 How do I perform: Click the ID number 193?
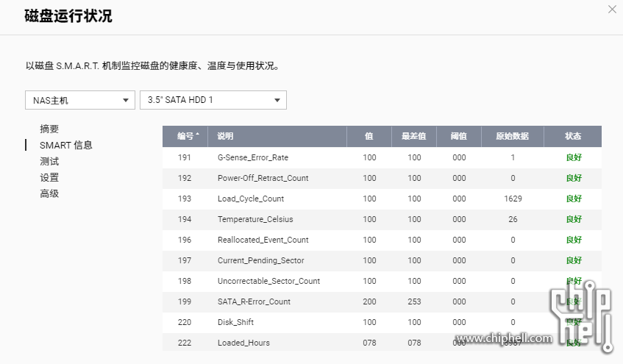185,199
